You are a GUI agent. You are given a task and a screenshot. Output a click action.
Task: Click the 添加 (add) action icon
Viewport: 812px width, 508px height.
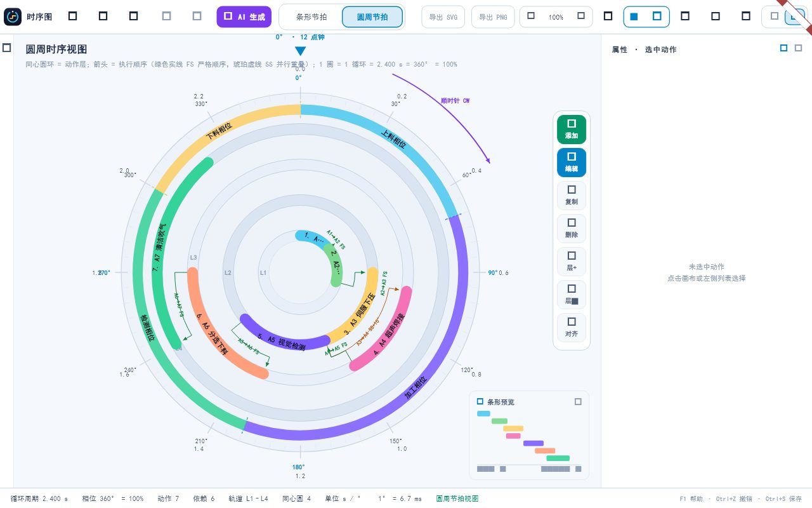point(572,130)
